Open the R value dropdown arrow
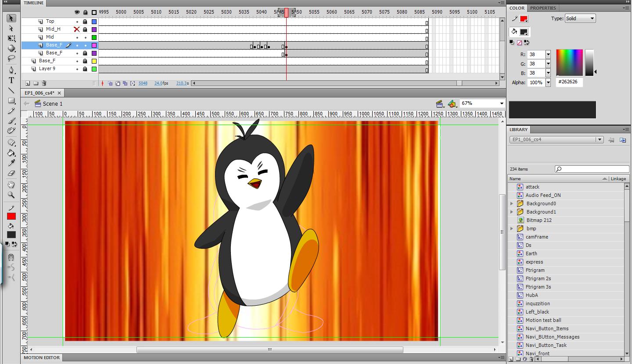632x364 pixels. coord(548,54)
